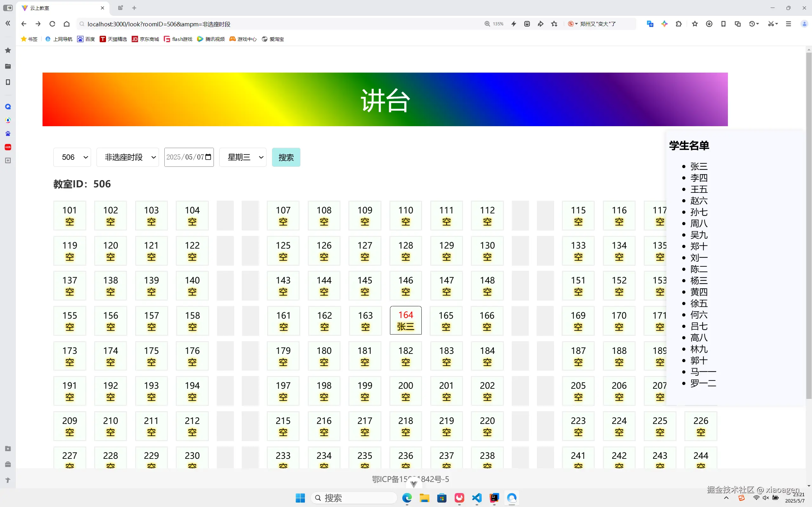The image size is (812, 507).
Task: Open the browser extensions puzzle icon
Action: coord(679,24)
